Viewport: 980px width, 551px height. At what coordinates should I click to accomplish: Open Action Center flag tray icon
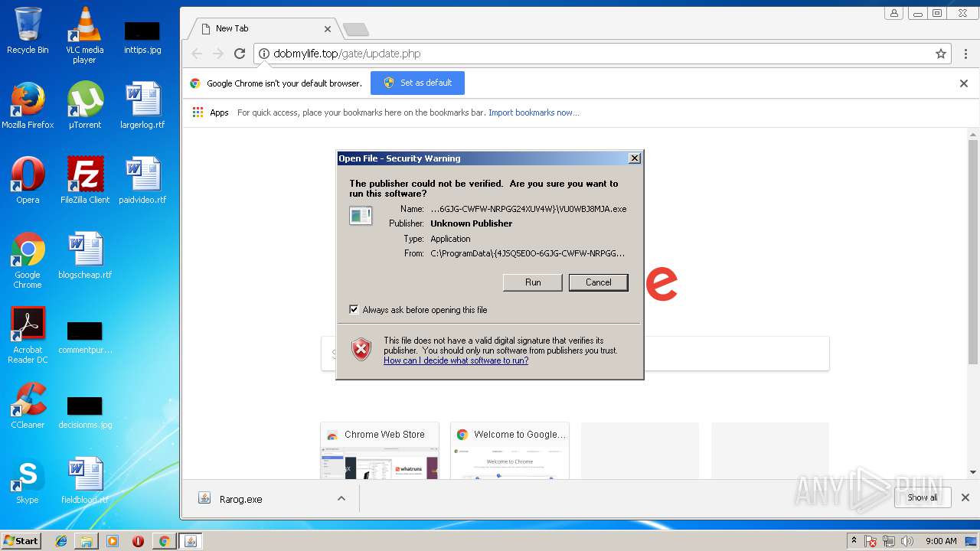(871, 541)
